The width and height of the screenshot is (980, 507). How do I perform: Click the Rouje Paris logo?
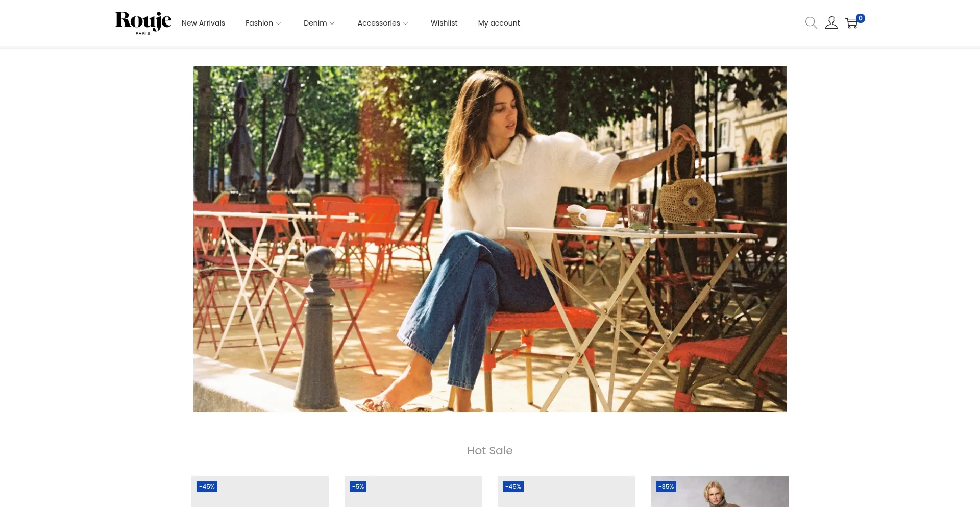click(x=143, y=23)
